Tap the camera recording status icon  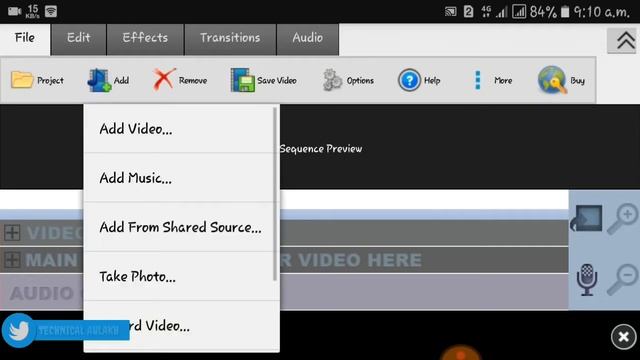tap(14, 11)
